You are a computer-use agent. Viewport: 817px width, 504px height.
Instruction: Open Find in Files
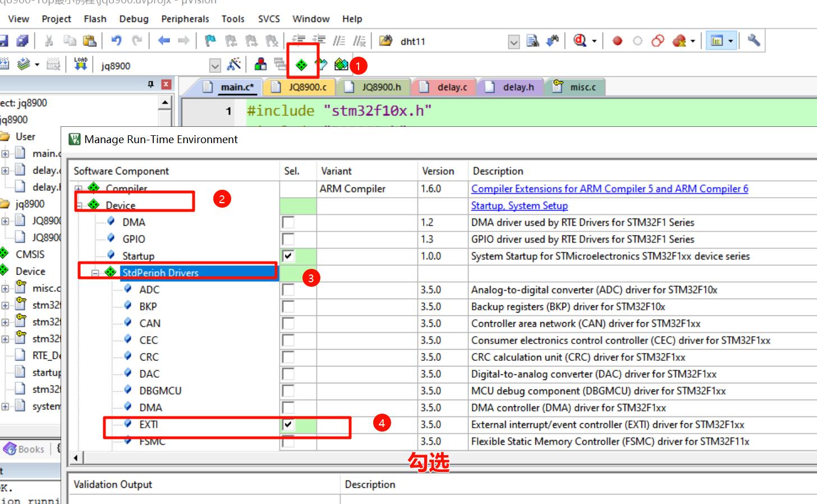coord(385,40)
